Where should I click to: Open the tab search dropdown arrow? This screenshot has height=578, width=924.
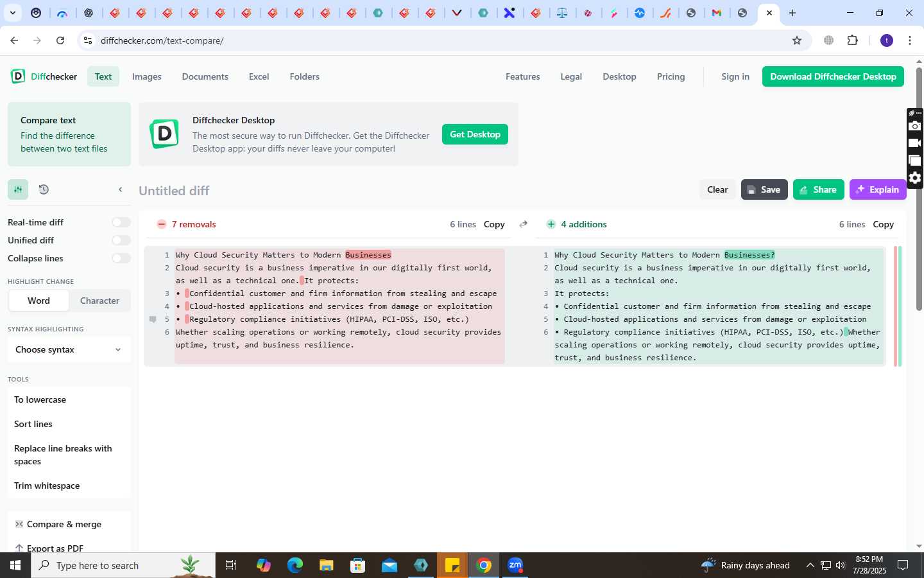coord(12,13)
